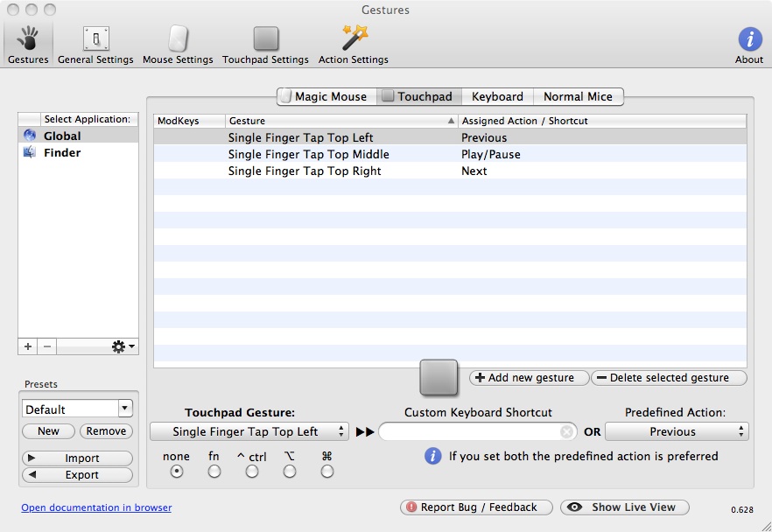772x532 pixels.
Task: Expand the Presets Default combo box
Action: (x=124, y=409)
